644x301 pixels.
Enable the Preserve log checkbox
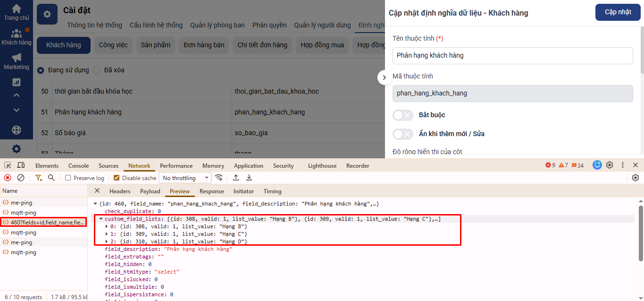point(68,178)
